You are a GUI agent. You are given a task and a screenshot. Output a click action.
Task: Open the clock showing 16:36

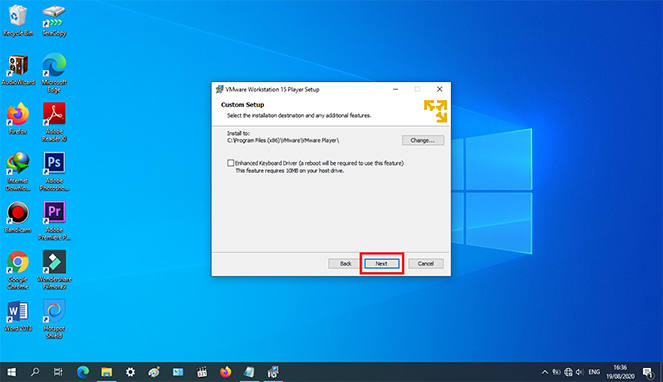click(x=620, y=372)
